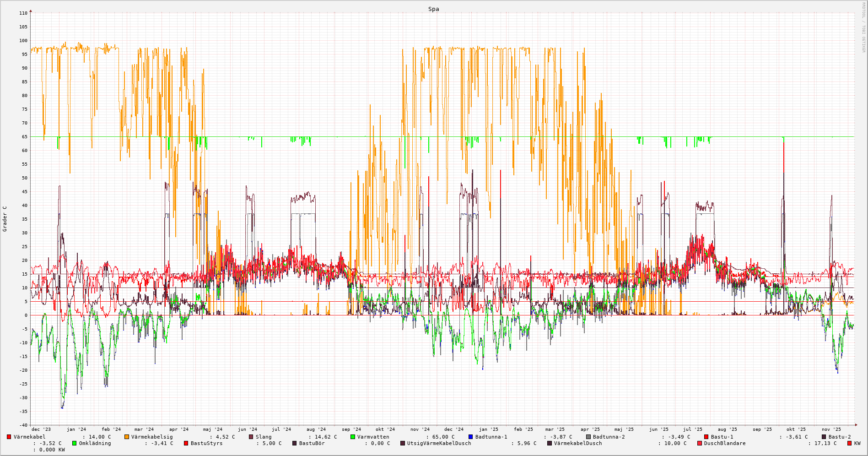Screen dimensions: 868x456
Task: Click the RRDTOOL / TOBI OETIKER watermark
Action: 863,27
